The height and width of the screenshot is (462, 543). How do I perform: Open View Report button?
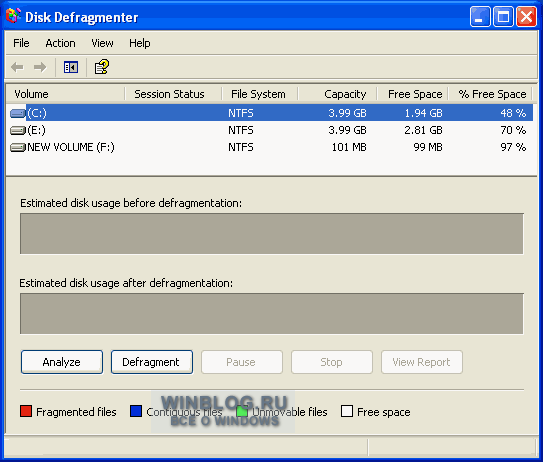tap(422, 362)
